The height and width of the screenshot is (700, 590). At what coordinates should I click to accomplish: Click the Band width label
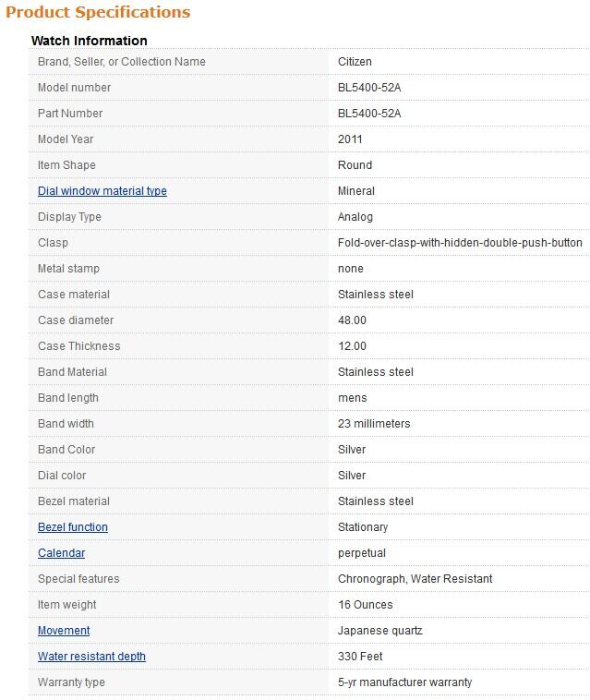point(66,424)
